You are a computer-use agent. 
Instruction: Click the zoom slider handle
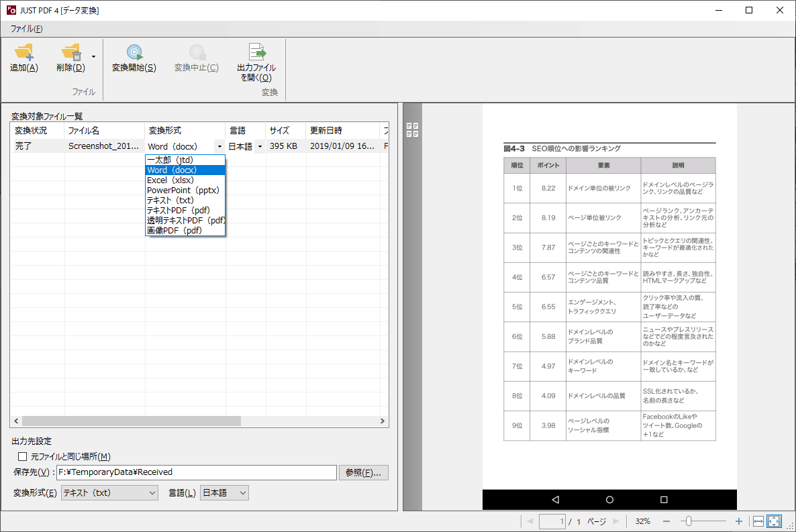[x=689, y=521]
